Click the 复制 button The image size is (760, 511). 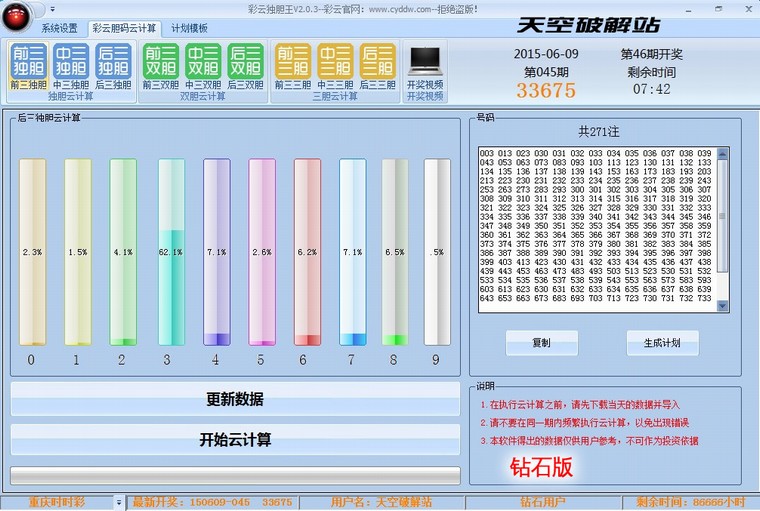(541, 342)
